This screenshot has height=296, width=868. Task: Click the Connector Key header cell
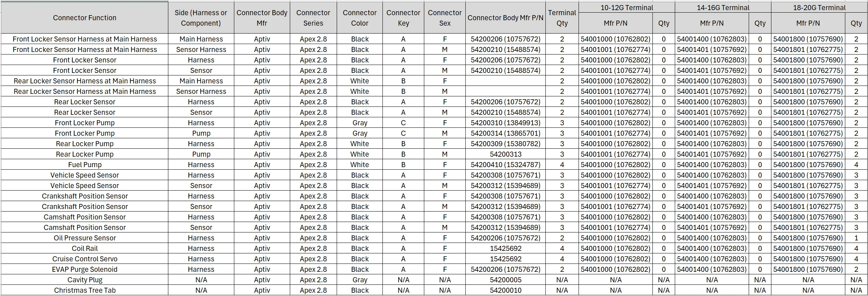pos(403,18)
